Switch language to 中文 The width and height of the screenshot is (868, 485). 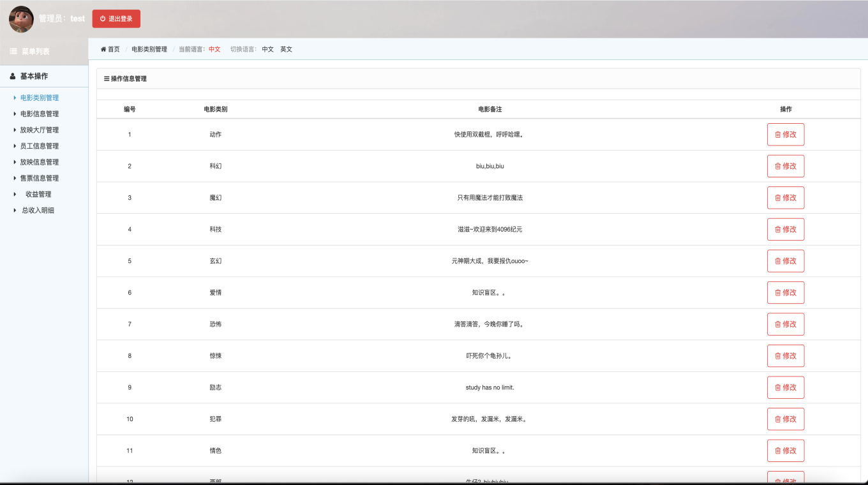[x=267, y=49]
